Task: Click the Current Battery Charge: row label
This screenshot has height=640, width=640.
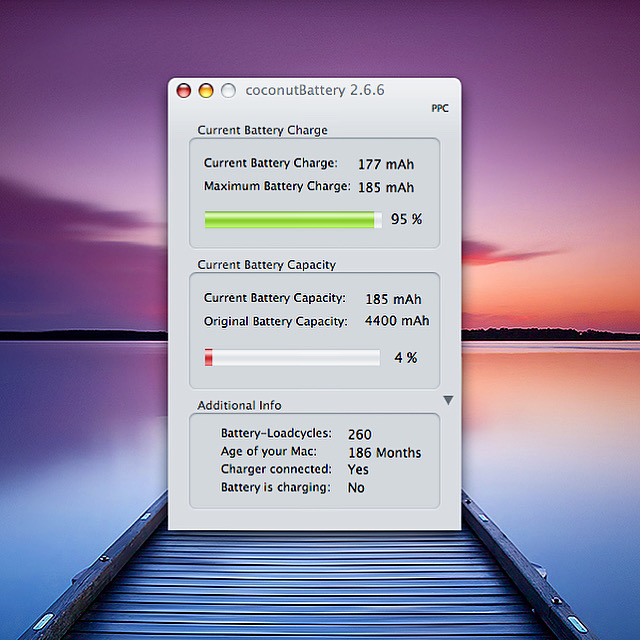Action: pyautogui.click(x=271, y=163)
